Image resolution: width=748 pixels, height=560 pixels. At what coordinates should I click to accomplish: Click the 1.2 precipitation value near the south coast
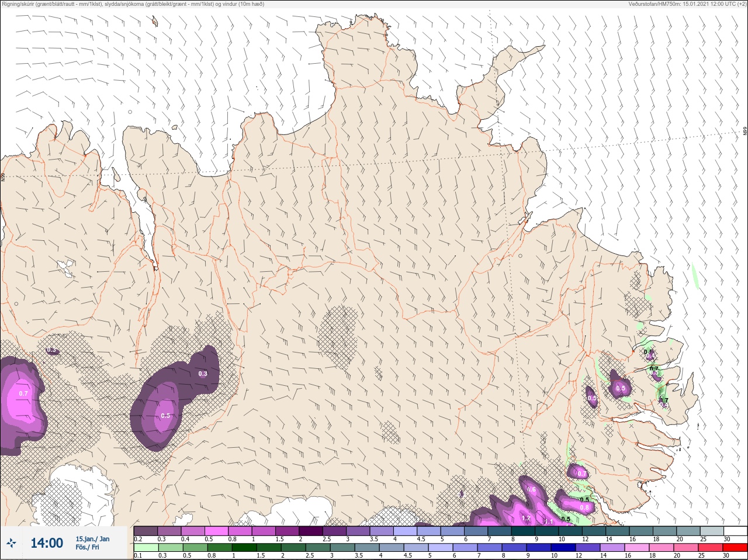point(525,518)
